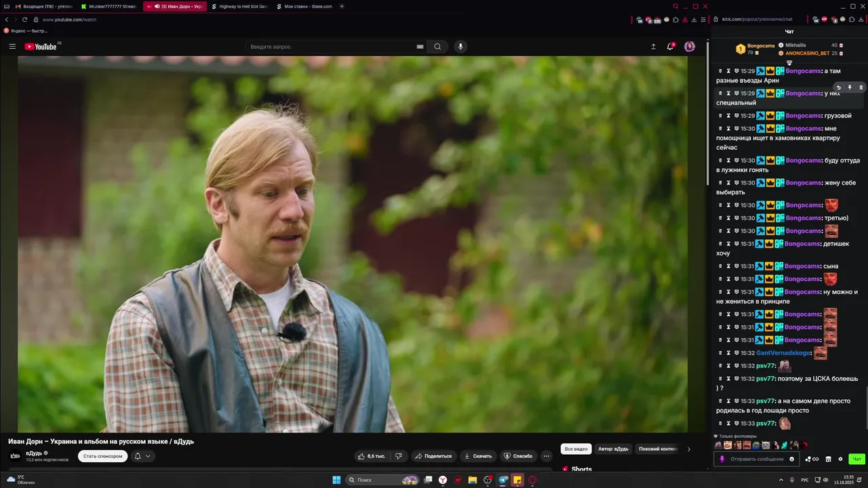Open the browser downloads icon in the YouTube window
The height and width of the screenshot is (488, 868).
694,20
